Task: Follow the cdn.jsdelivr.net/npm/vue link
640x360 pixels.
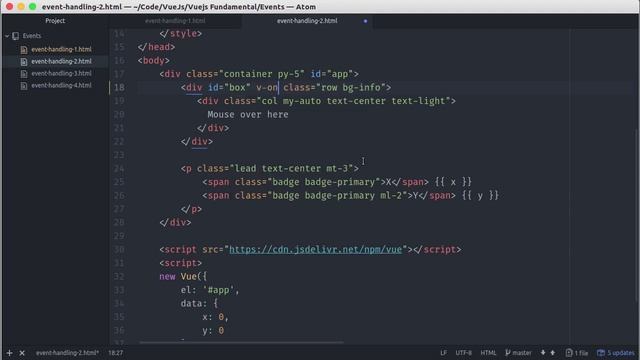Action: click(x=316, y=249)
